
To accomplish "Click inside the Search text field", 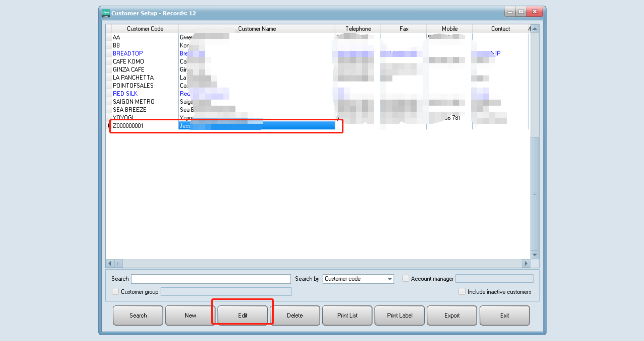I will [x=211, y=279].
